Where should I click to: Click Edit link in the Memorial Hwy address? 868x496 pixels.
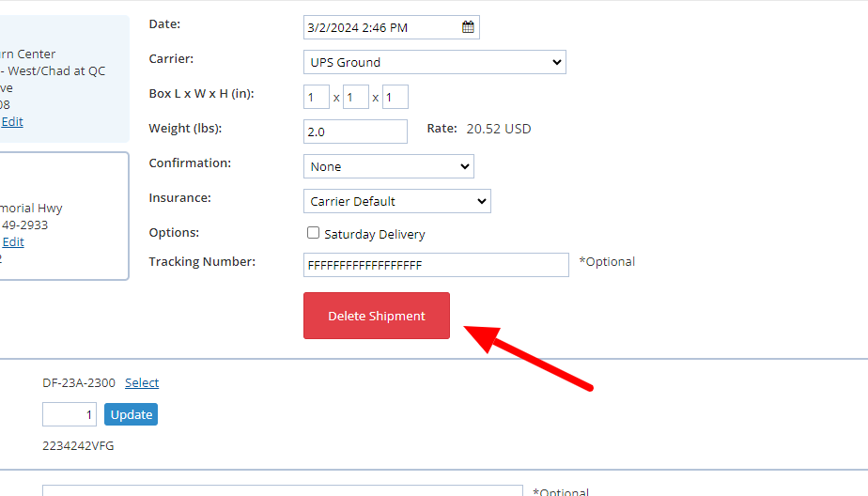click(x=13, y=241)
